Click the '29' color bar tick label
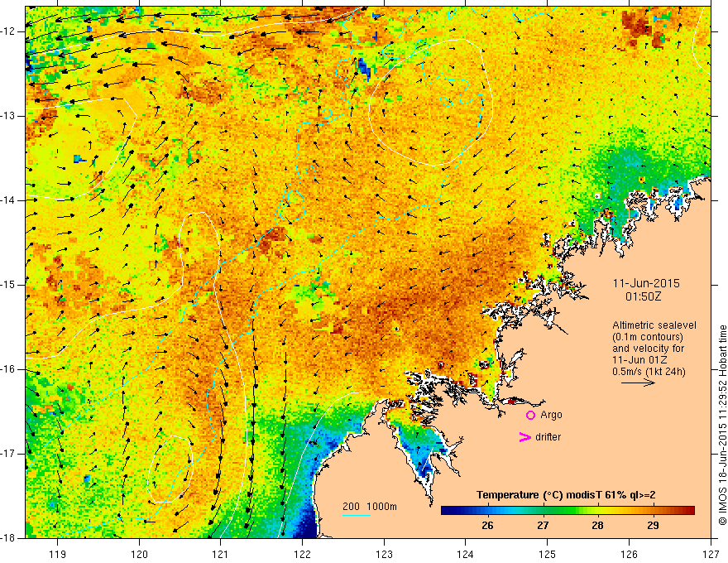The image size is (728, 563). 653,526
